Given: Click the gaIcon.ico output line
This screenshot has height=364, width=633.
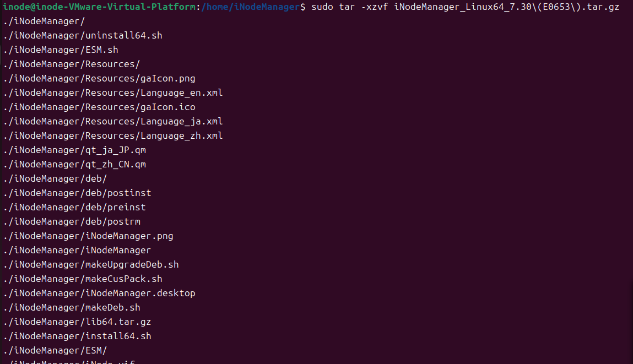Looking at the screenshot, I should coord(99,107).
